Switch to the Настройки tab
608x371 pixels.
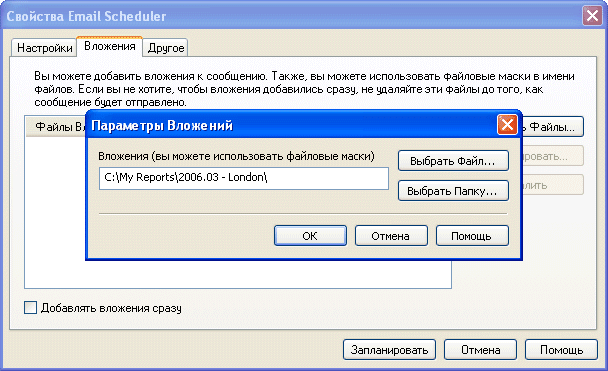click(x=44, y=48)
